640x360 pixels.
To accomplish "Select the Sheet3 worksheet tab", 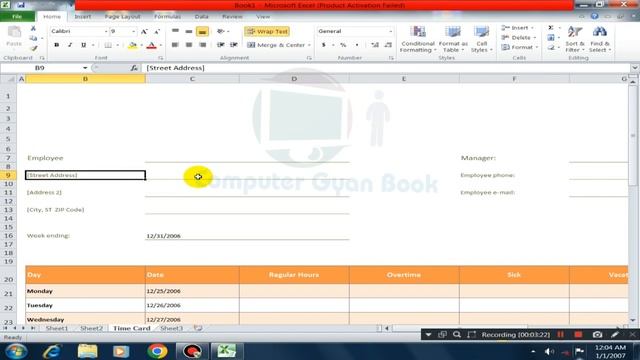I will pyautogui.click(x=171, y=328).
